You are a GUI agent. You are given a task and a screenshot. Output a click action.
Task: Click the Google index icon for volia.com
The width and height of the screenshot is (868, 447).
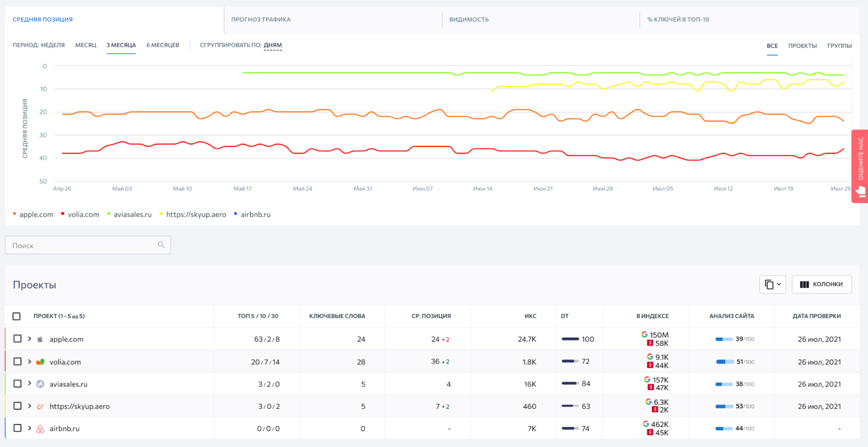(650, 357)
